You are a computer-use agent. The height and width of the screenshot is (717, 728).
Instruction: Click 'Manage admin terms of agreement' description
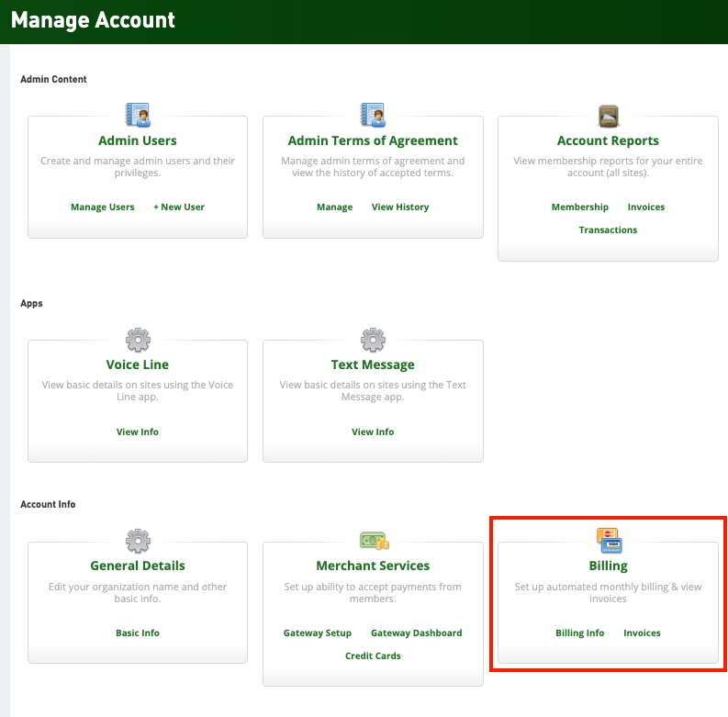[x=373, y=167]
